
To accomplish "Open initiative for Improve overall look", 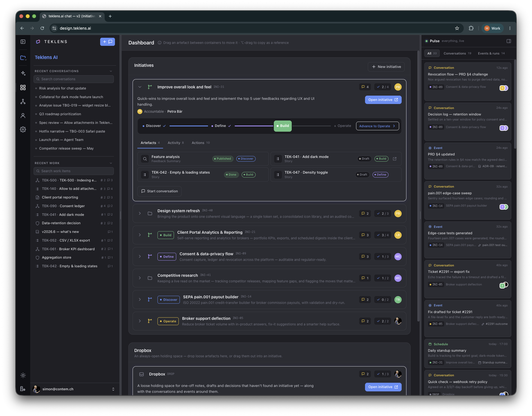I will [383, 100].
